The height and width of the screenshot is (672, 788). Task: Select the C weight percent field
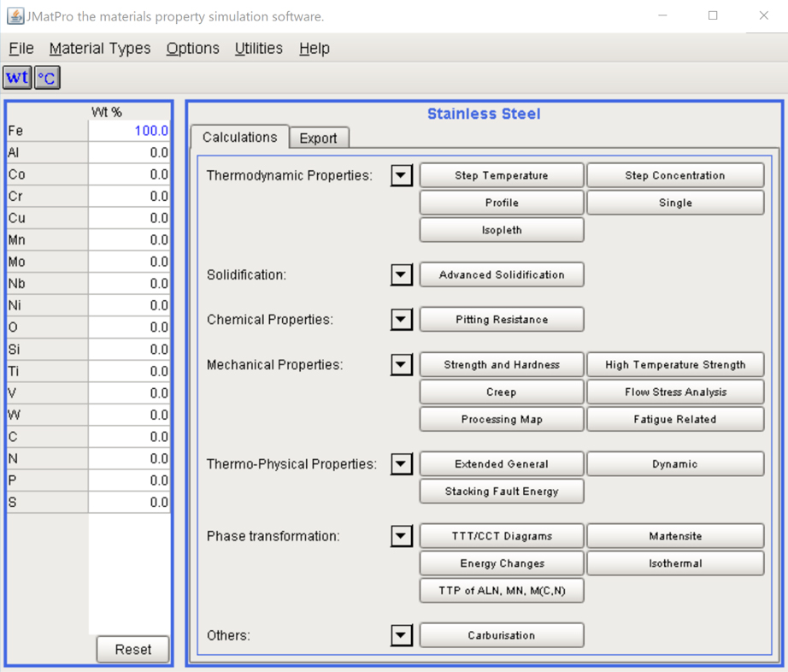pyautogui.click(x=129, y=437)
